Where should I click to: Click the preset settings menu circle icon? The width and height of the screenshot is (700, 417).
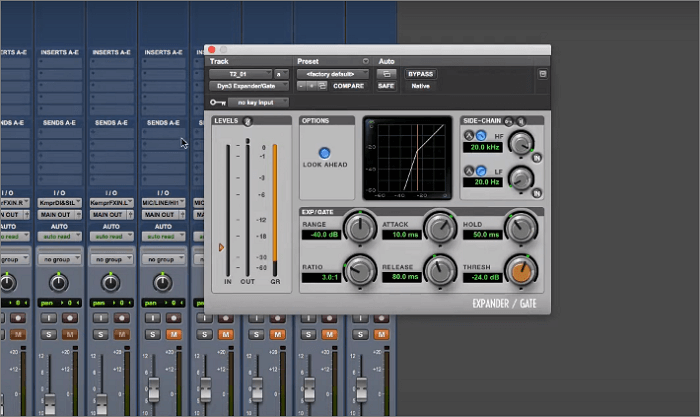[365, 61]
